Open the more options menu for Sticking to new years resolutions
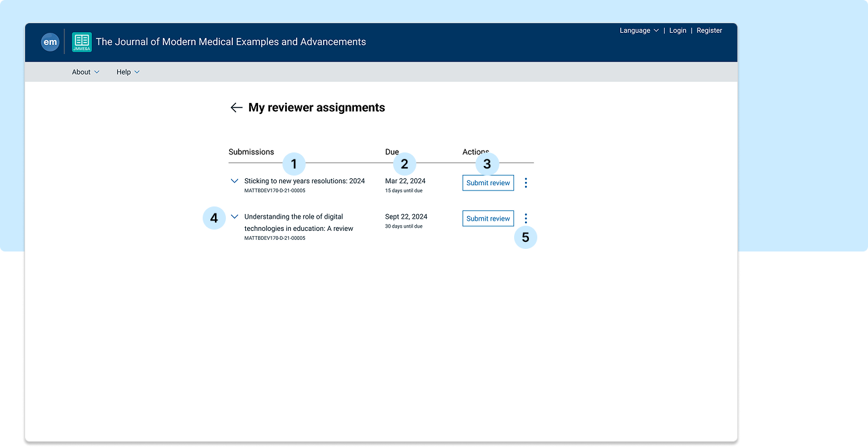The image size is (868, 447). click(526, 183)
